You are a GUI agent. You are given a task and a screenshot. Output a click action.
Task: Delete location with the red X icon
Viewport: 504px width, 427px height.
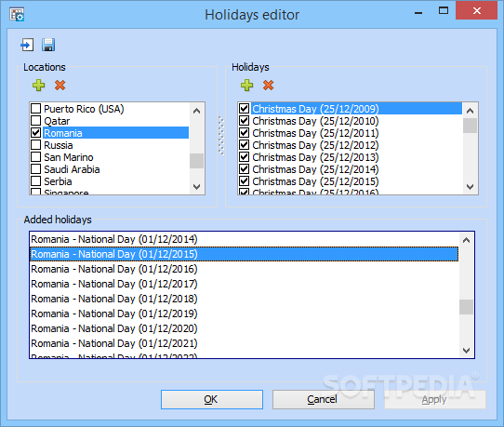coord(60,86)
